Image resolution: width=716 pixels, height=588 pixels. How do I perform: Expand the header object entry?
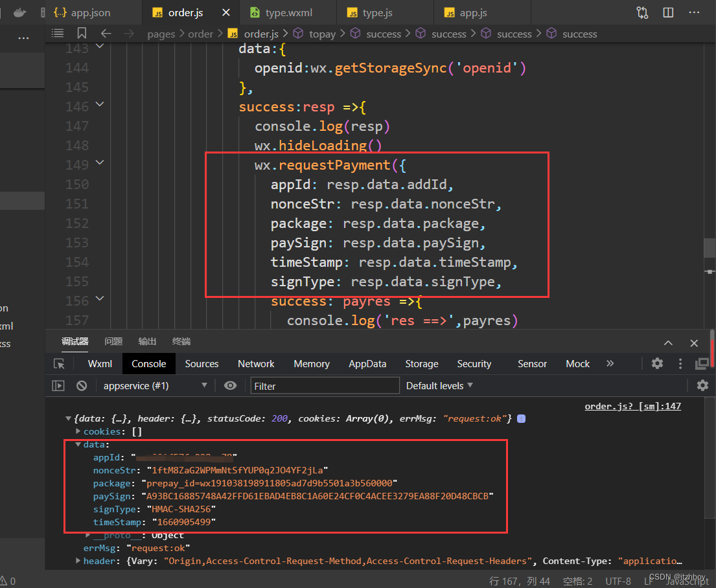pos(78,561)
